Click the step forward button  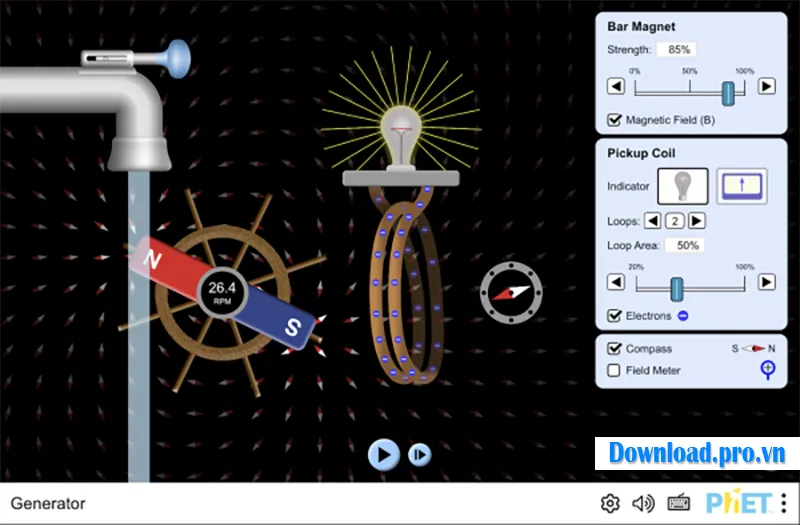(419, 454)
